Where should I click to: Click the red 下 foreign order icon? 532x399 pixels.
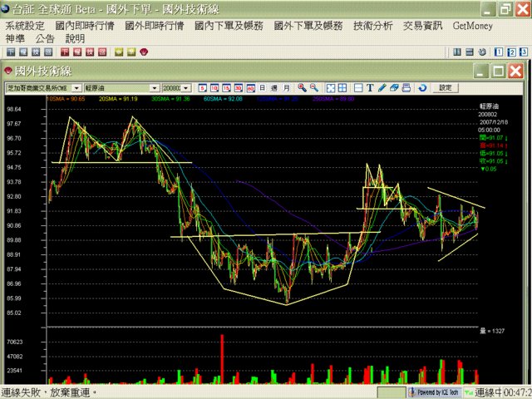(x=65, y=52)
